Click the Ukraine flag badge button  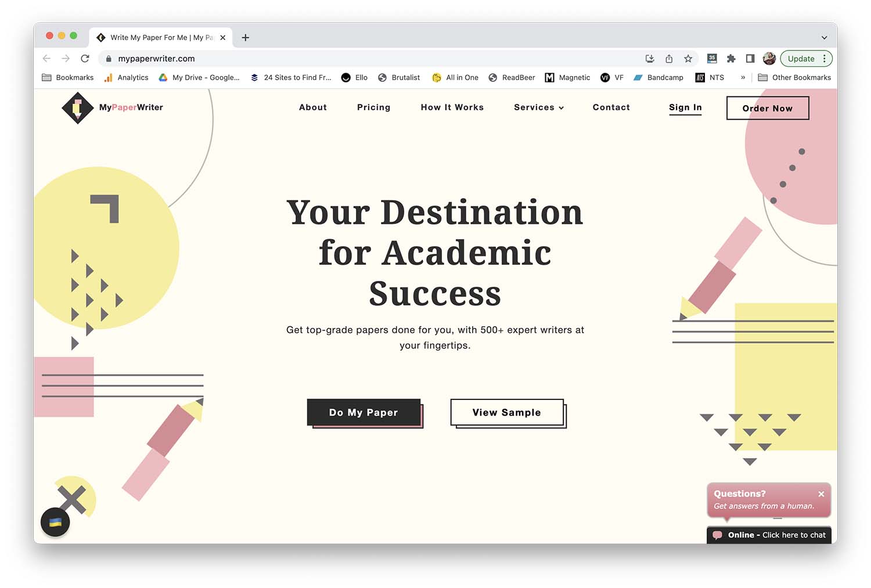click(x=55, y=522)
